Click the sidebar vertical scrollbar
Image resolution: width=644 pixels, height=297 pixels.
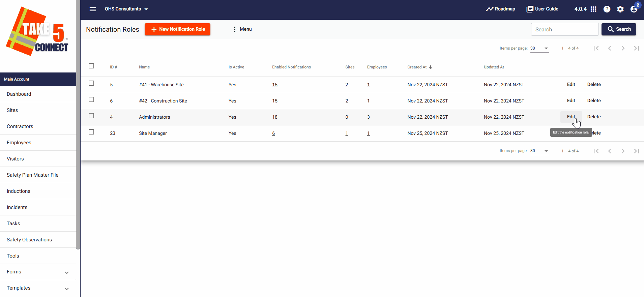click(x=78, y=125)
